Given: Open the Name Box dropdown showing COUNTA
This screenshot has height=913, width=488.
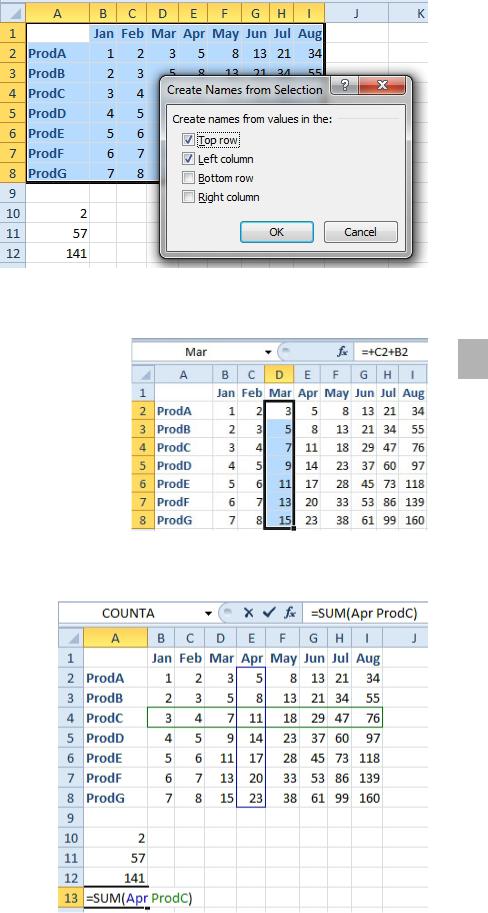Looking at the screenshot, I should [208, 613].
